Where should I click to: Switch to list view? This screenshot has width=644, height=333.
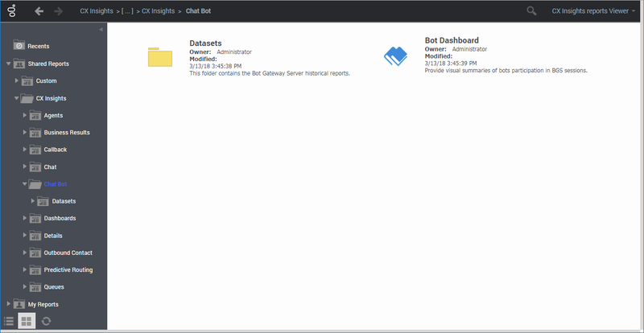click(x=9, y=321)
